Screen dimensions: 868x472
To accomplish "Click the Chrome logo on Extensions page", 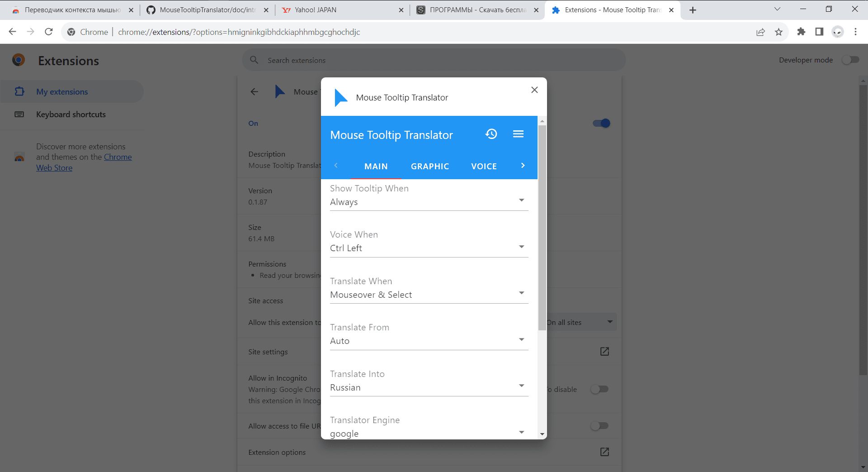I will tap(19, 60).
